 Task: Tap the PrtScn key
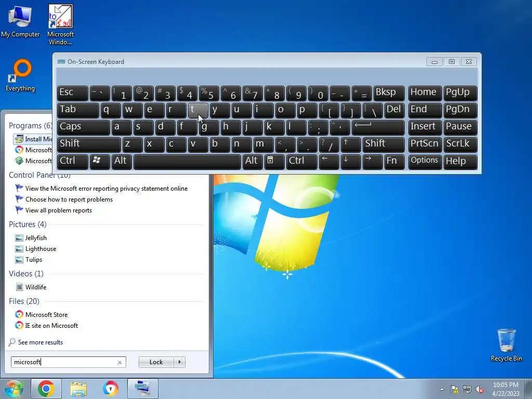pyautogui.click(x=425, y=144)
